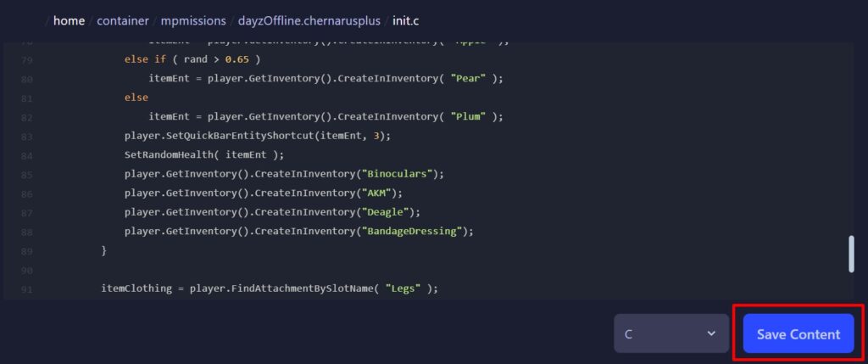Click the Save Content button

798,333
